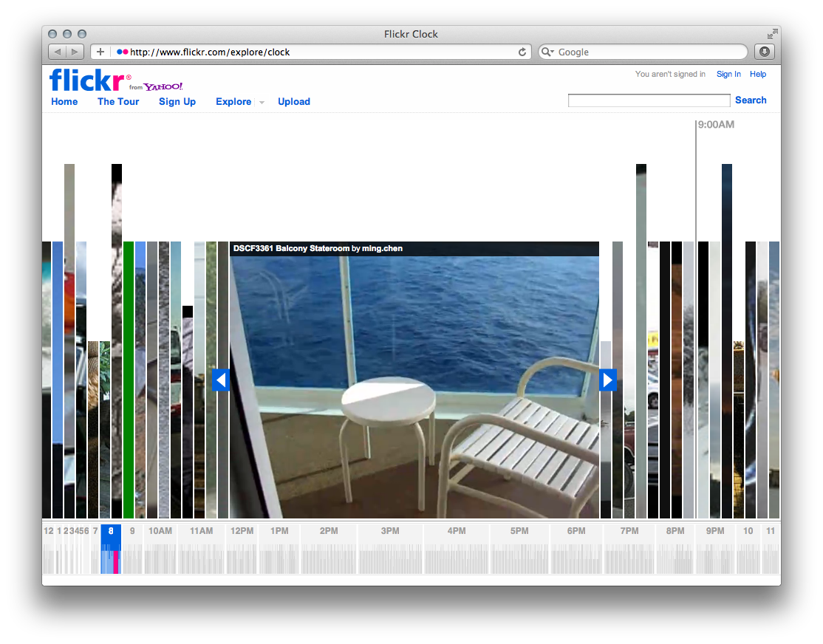Click the browser forward arrow
The image size is (823, 644).
[72, 52]
